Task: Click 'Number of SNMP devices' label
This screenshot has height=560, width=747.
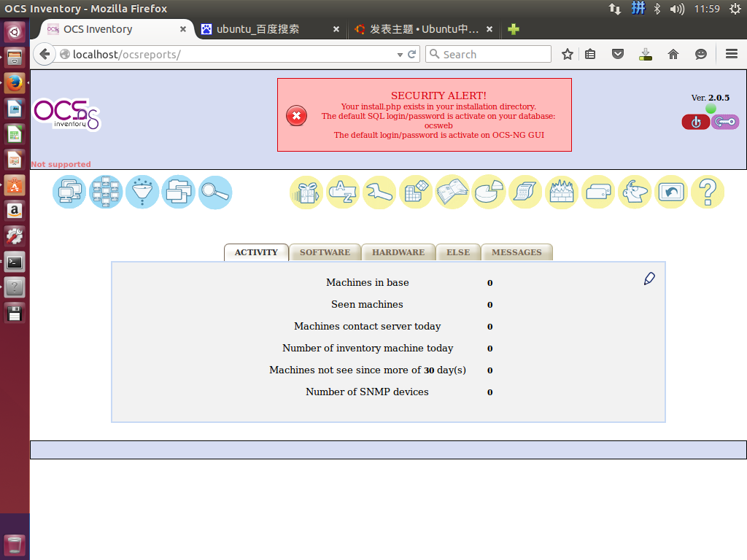Action: point(367,392)
